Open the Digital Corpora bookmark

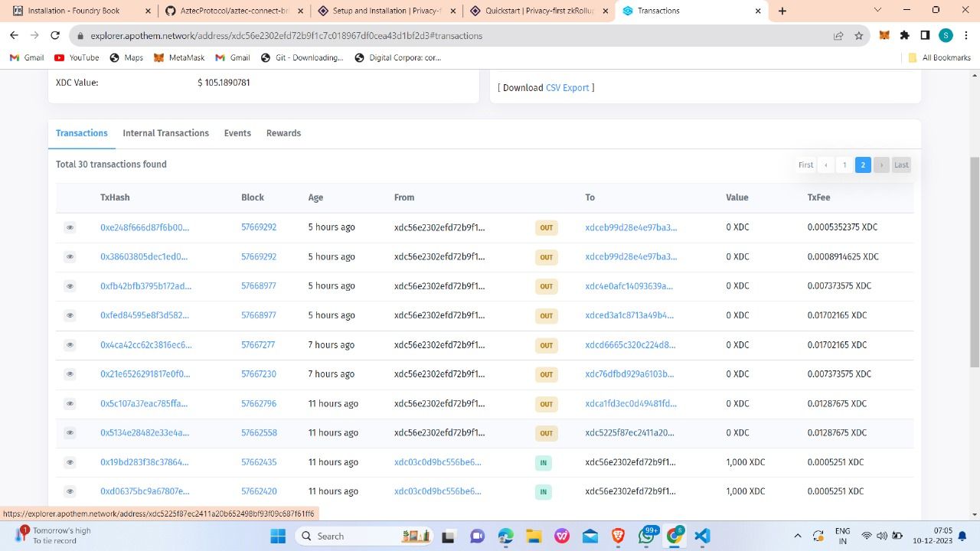tap(397, 57)
